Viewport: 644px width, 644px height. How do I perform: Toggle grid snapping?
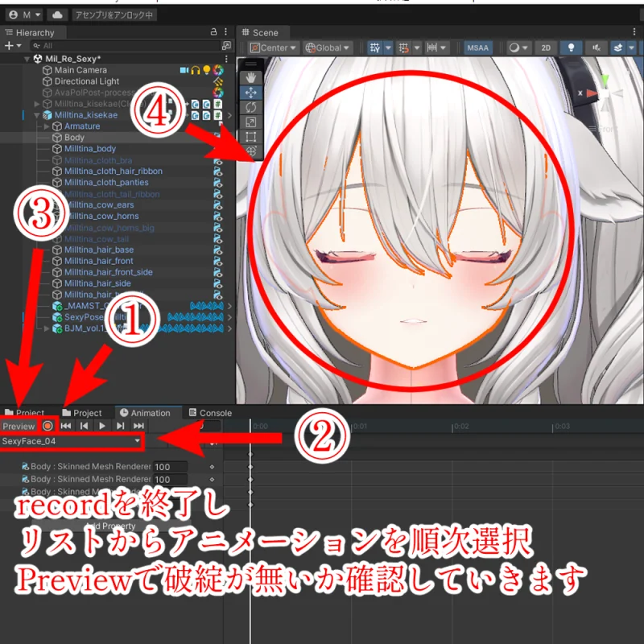pyautogui.click(x=404, y=47)
